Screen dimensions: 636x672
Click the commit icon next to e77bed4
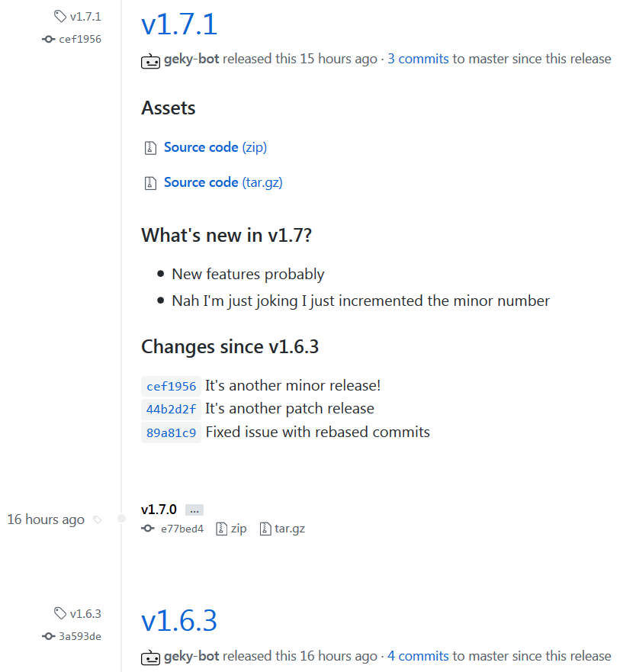(x=147, y=528)
